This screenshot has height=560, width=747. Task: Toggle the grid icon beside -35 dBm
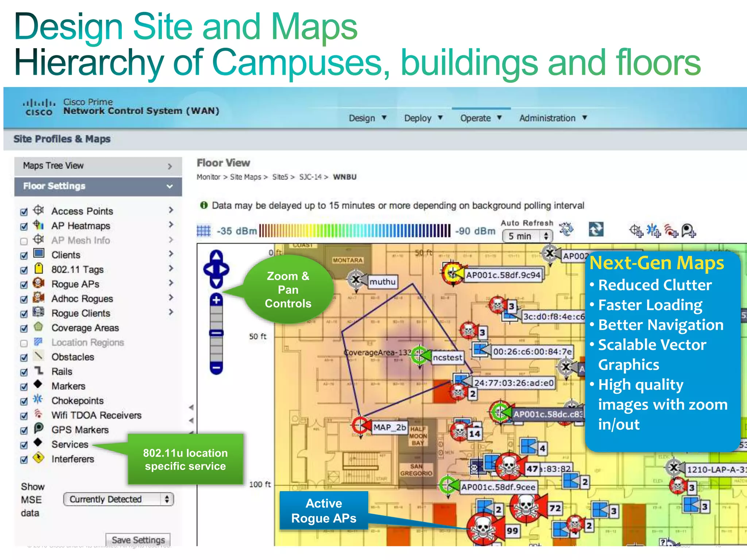[x=204, y=231]
